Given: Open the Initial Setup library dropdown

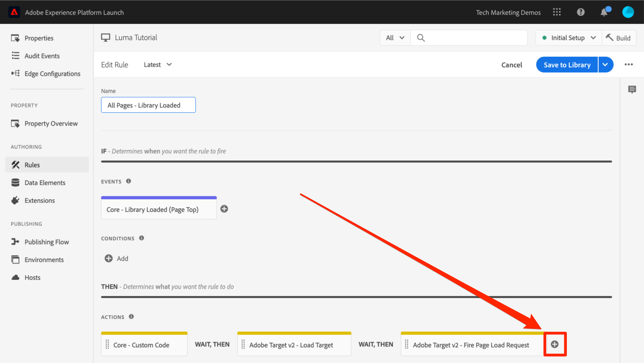Looking at the screenshot, I should (x=569, y=38).
